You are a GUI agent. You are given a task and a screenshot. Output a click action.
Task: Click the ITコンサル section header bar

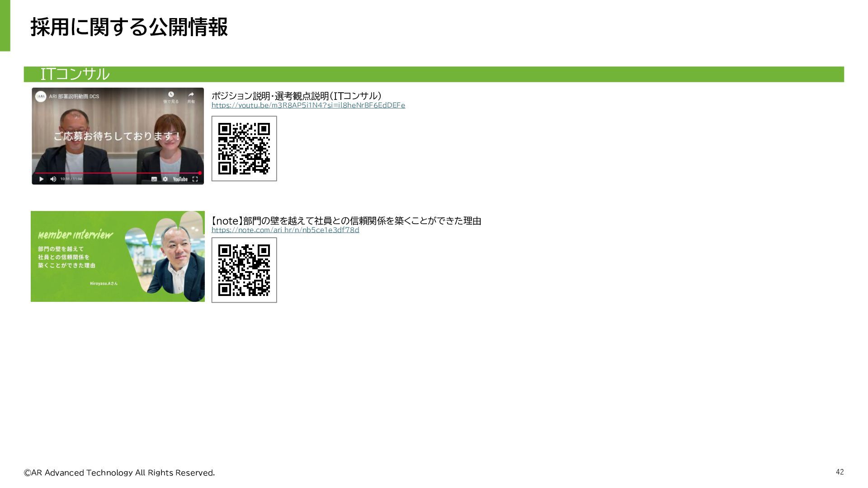[434, 74]
